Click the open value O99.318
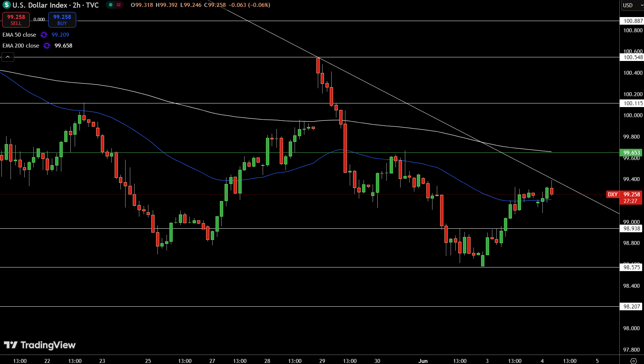The image size is (644, 364). 142,5
